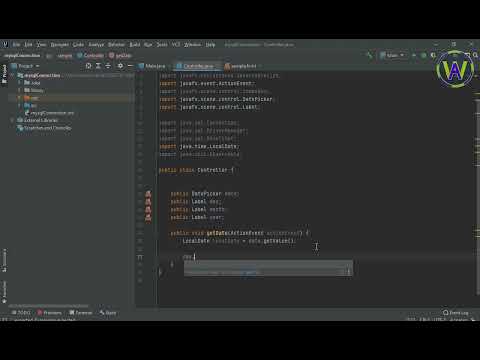Viewport: 480px width, 360px height.
Task: Open the Project view dropdown
Action: click(x=25, y=66)
